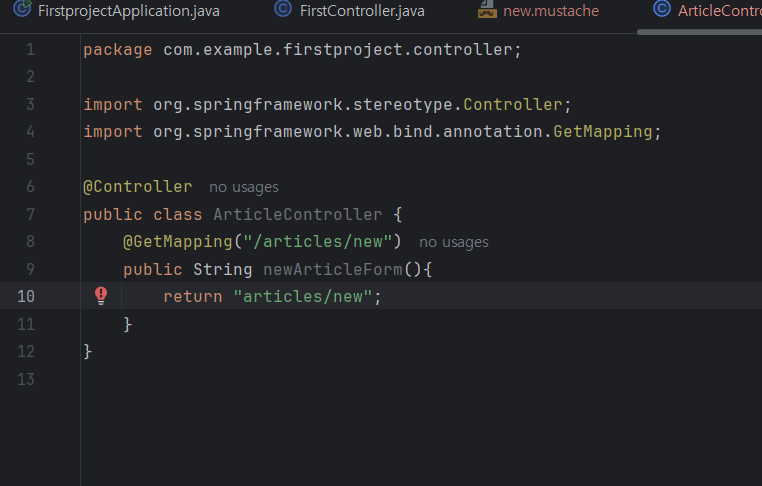Click the mustache file icon on the new.mustache tab

pyautogui.click(x=487, y=9)
